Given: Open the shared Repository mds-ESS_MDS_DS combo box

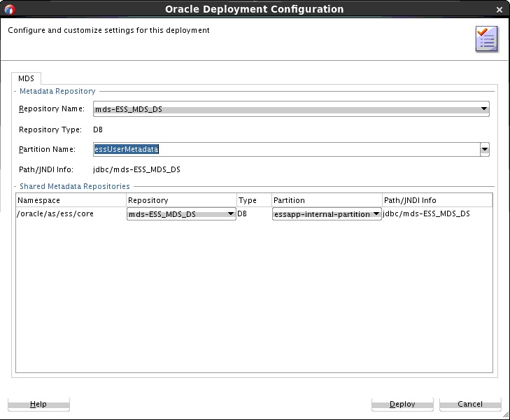Looking at the screenshot, I should pos(181,214).
